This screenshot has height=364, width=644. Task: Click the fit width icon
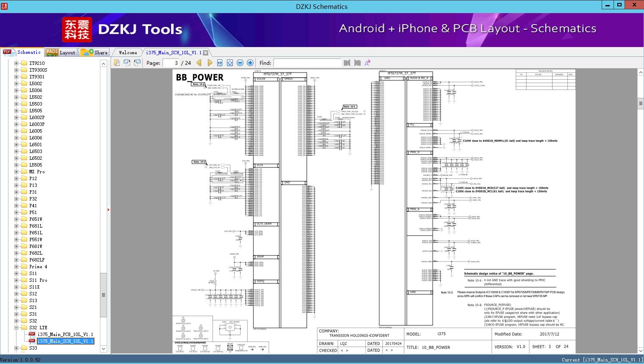click(220, 63)
